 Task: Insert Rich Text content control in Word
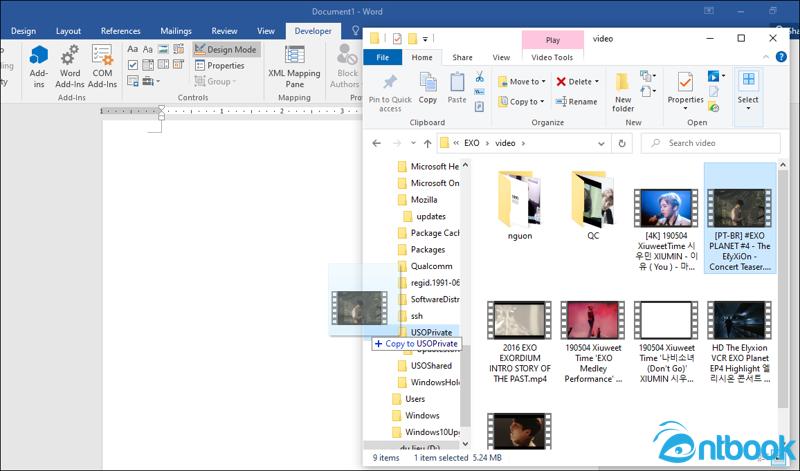[133, 49]
